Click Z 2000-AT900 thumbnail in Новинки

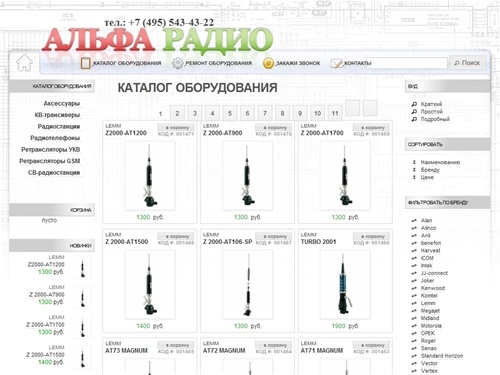(82, 297)
